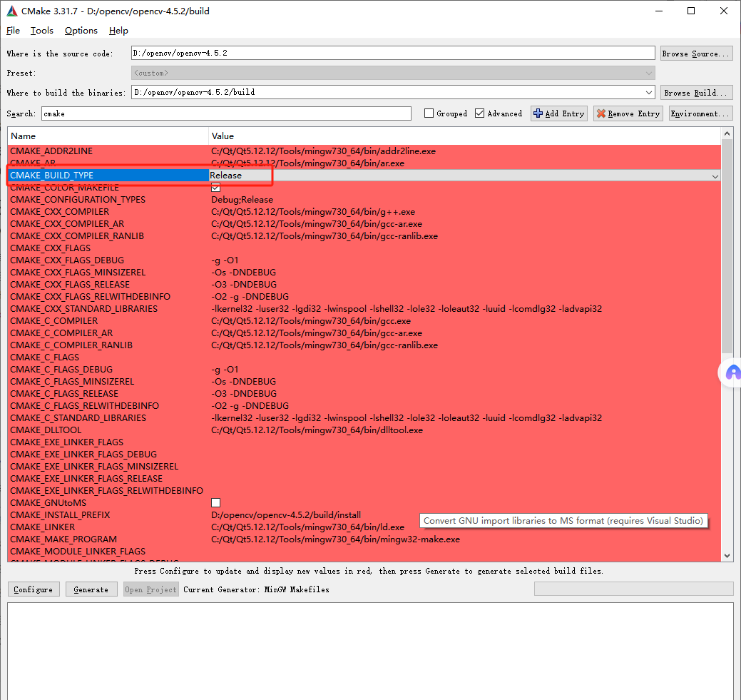The image size is (741, 700).
Task: Click the CMAKE_CXX_FLAGS_RELEASE -O3 -DNDEBUG value
Action: [x=244, y=285]
